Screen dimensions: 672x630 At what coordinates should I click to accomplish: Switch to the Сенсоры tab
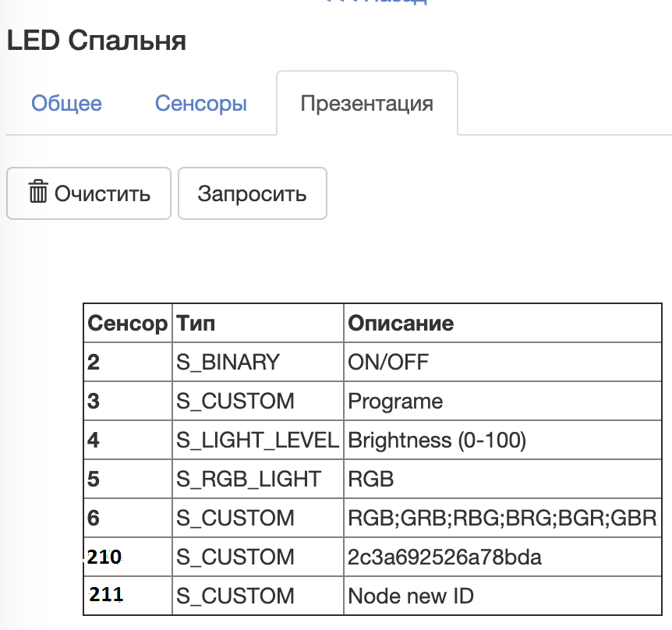pyautogui.click(x=200, y=103)
